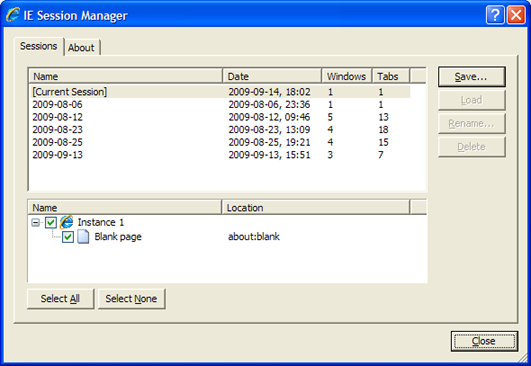Click the resize grip at the dialog corner
Image resolution: width=531 pixels, height=366 pixels.
tap(522, 358)
